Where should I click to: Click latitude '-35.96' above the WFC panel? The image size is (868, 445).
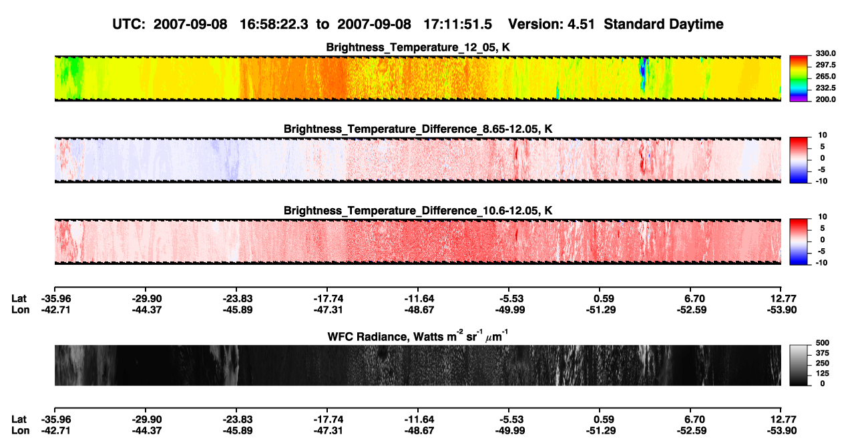pos(55,298)
